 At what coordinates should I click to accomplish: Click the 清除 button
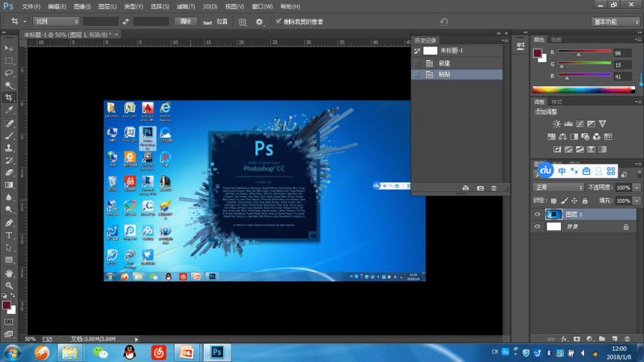tap(186, 22)
